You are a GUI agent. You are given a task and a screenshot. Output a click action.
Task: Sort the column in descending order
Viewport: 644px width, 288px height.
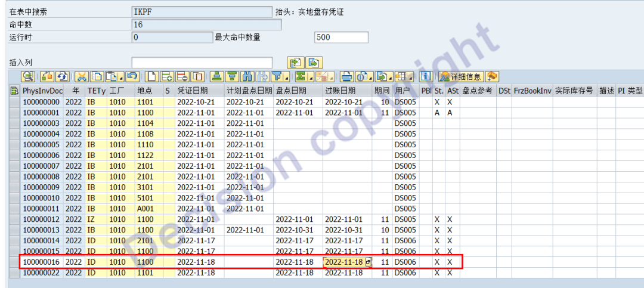point(232,76)
